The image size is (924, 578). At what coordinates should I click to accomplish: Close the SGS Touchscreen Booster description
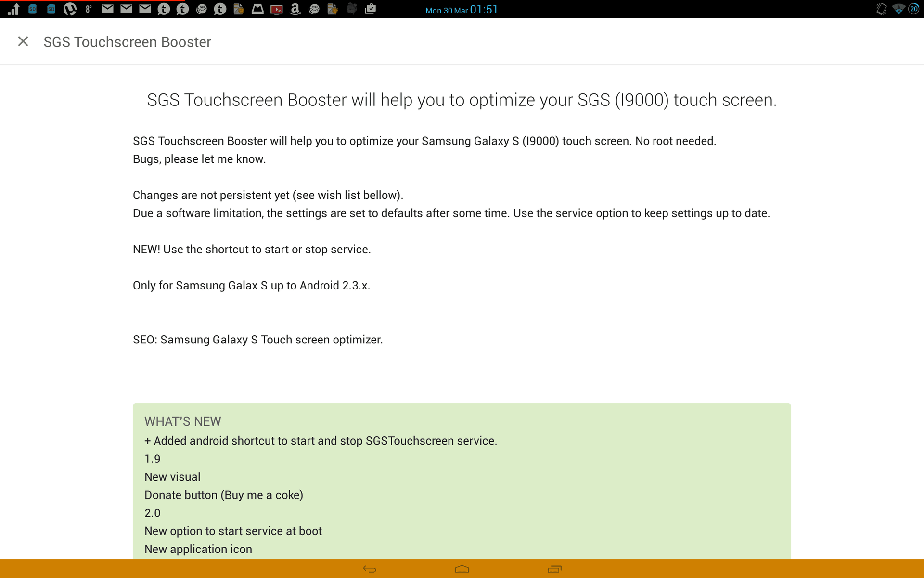tap(23, 42)
